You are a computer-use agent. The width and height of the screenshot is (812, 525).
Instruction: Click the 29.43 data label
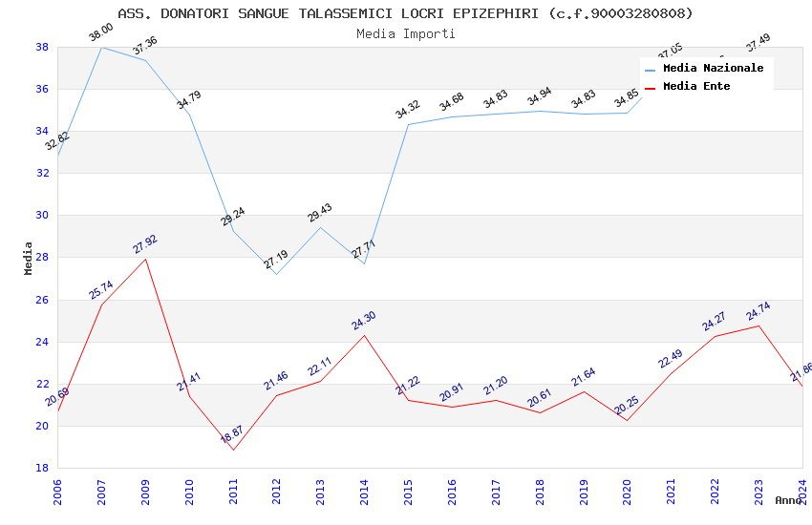pyautogui.click(x=319, y=213)
